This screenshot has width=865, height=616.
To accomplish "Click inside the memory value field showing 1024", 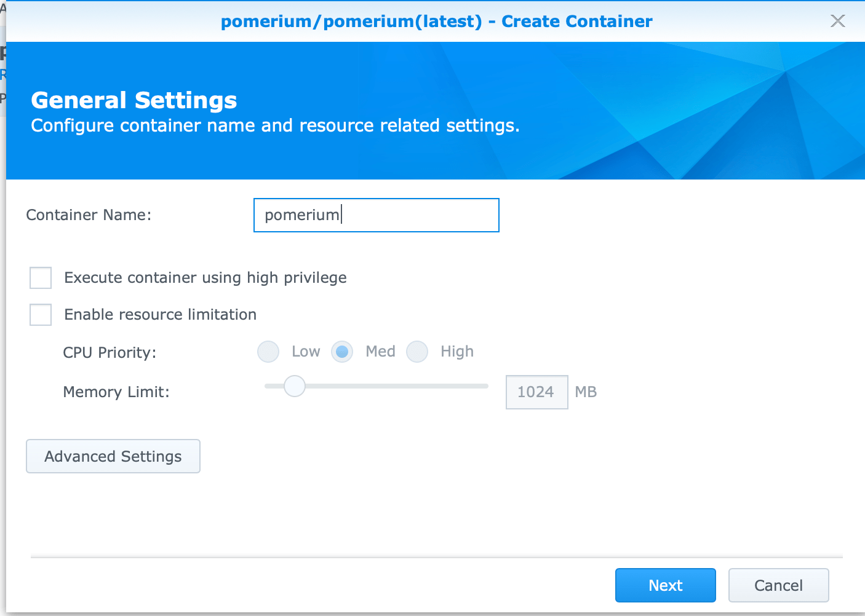I will coord(536,392).
